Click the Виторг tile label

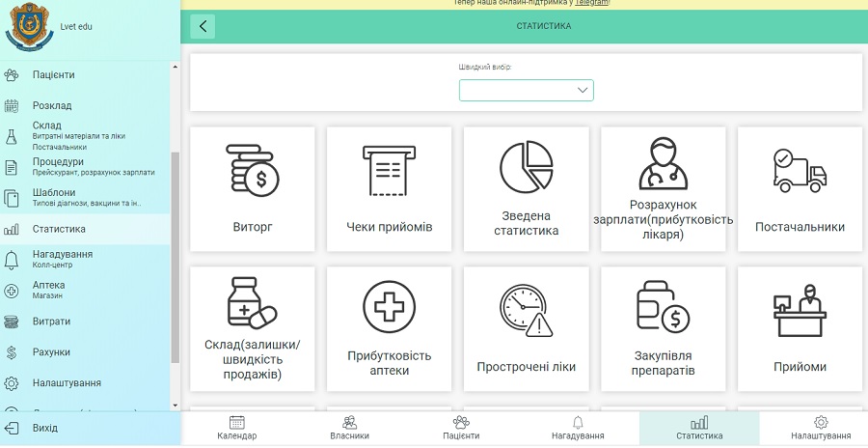(x=253, y=227)
